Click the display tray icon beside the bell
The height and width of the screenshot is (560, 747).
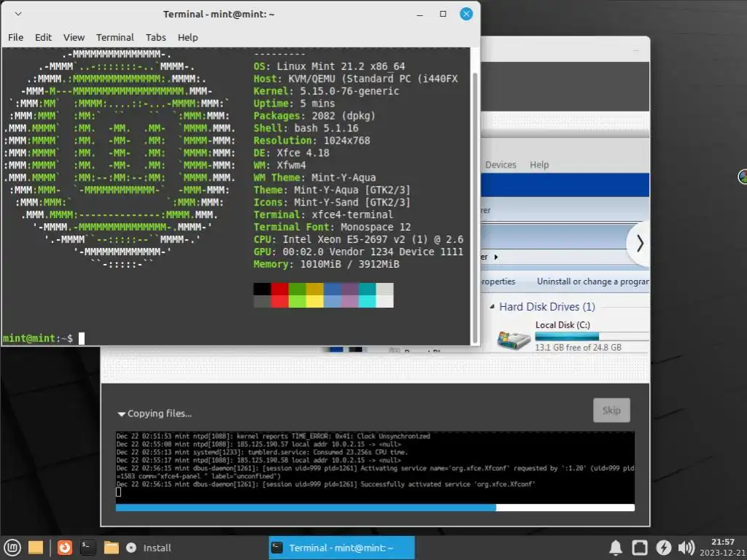(639, 548)
